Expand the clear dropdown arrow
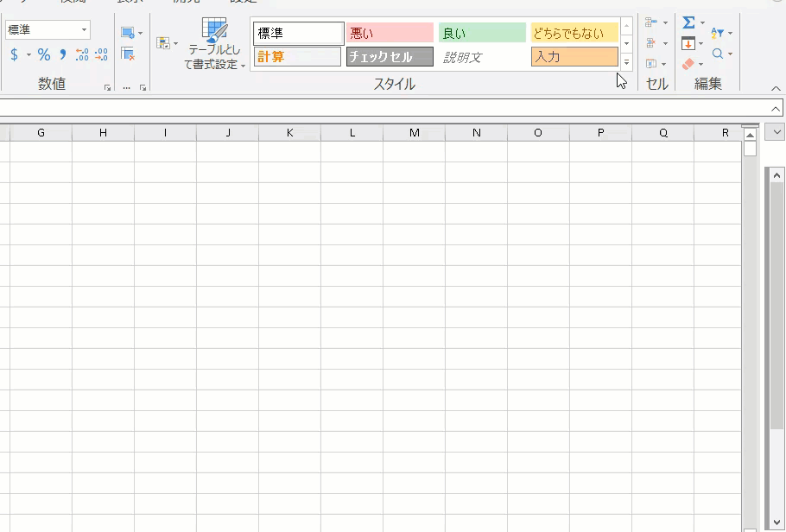 [700, 64]
